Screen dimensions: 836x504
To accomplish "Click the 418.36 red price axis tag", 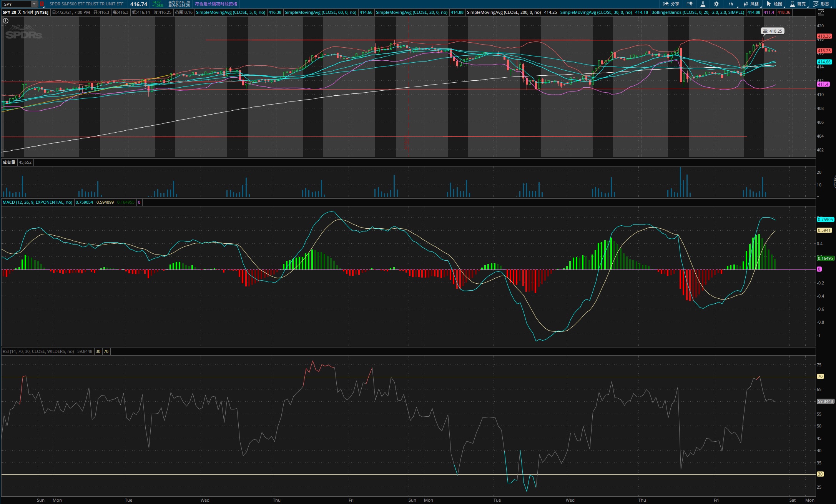I will [824, 36].
